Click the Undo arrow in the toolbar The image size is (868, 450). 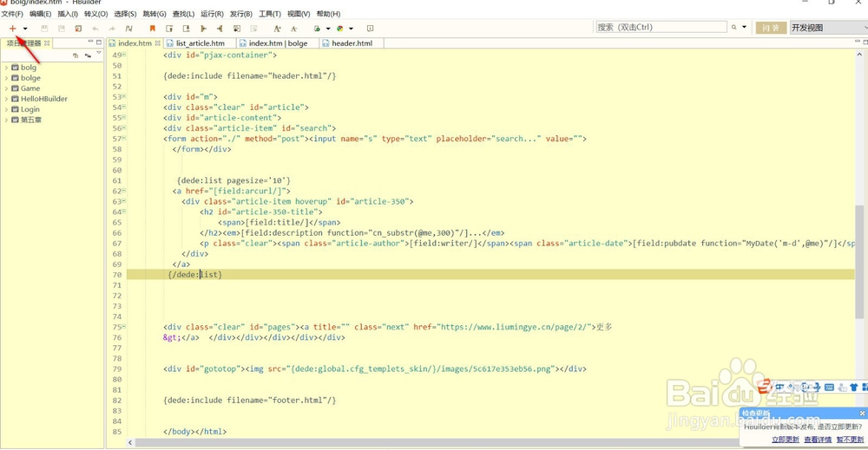(x=95, y=29)
